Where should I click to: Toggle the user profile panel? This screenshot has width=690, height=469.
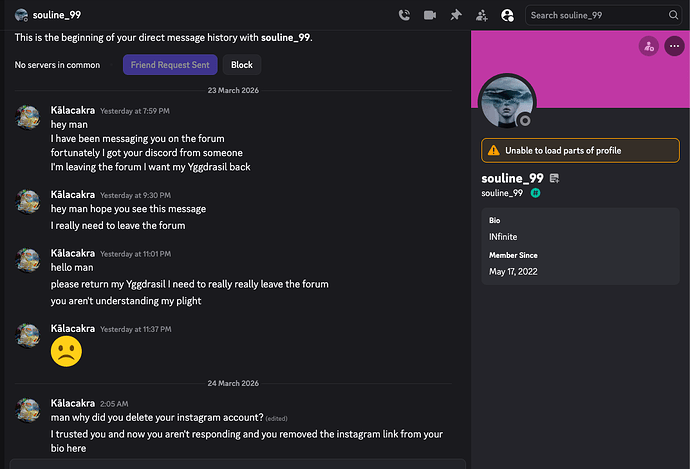[507, 15]
